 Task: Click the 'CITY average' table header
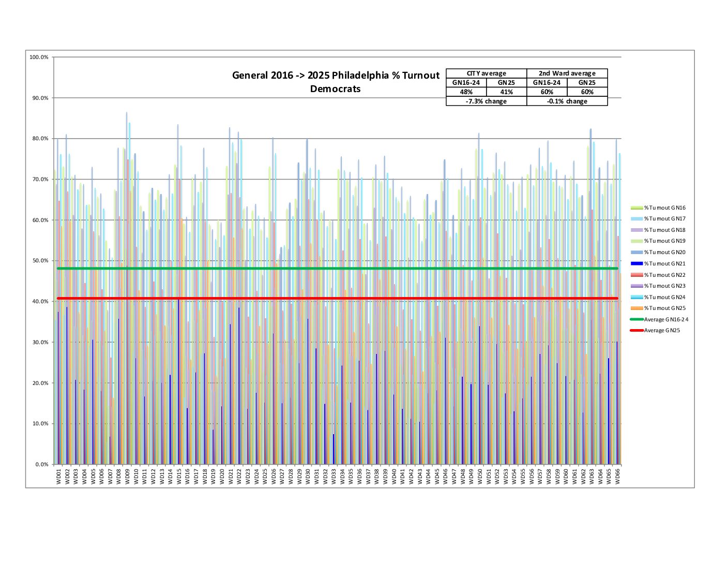coord(486,73)
